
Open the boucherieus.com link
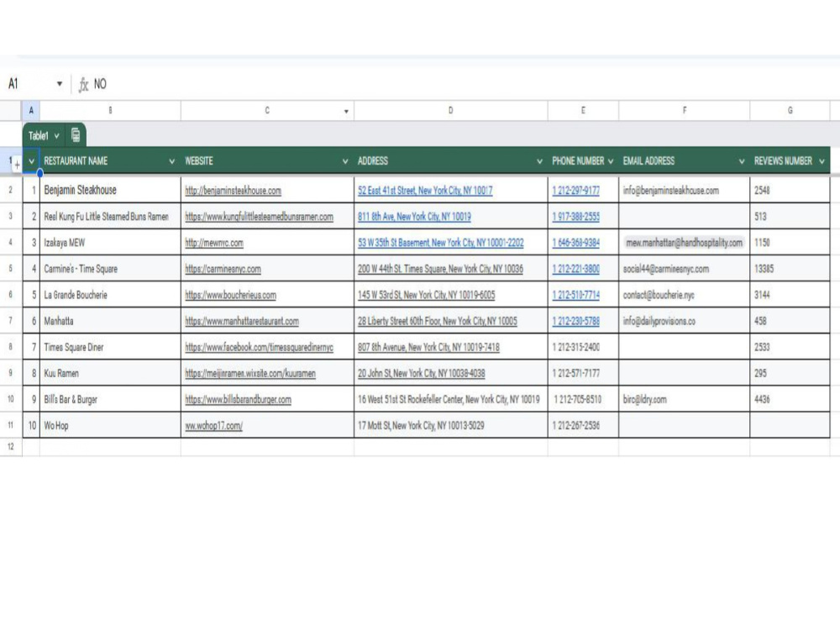click(230, 295)
